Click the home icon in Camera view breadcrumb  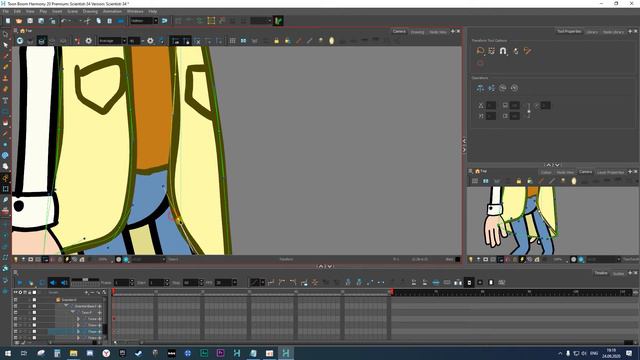tap(22, 31)
